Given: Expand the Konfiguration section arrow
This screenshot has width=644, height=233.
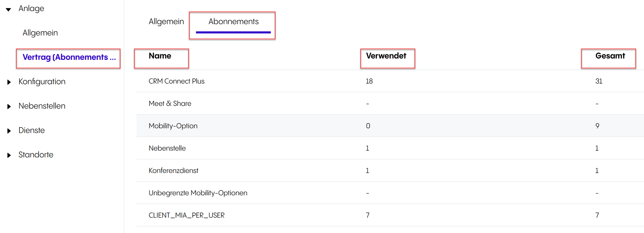Looking at the screenshot, I should click(x=9, y=82).
